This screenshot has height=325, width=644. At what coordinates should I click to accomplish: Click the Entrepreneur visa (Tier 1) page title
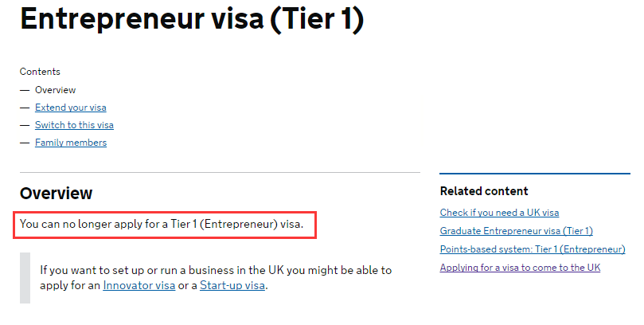point(192,18)
